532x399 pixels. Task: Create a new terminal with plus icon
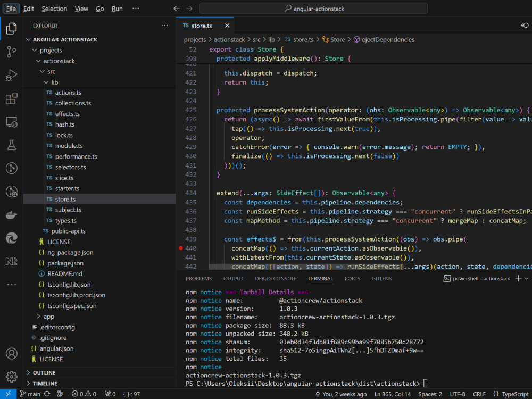[x=518, y=279]
